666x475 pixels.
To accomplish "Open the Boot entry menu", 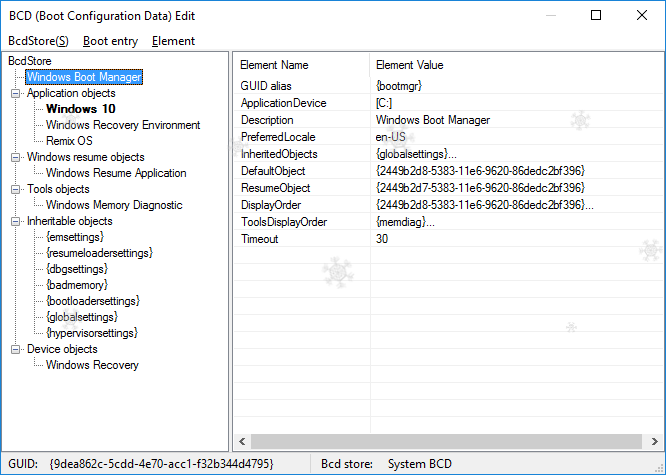I will click(110, 41).
